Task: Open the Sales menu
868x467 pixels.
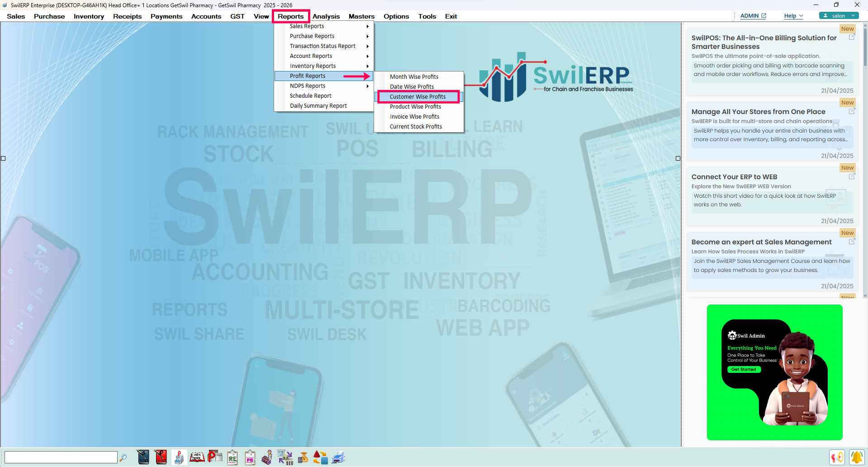Action: [x=16, y=16]
